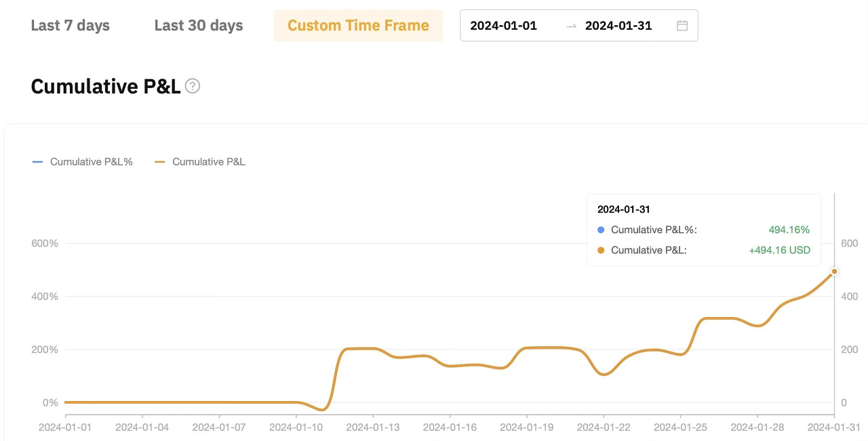Click the blue Cumulative P&L% tooltip dot
Image resolution: width=868 pixels, height=441 pixels.
(x=601, y=230)
